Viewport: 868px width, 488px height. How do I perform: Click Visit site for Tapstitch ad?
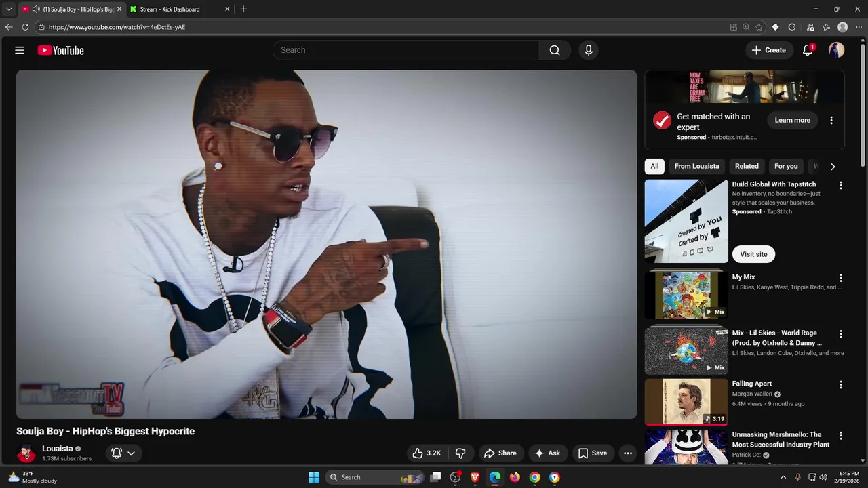753,254
